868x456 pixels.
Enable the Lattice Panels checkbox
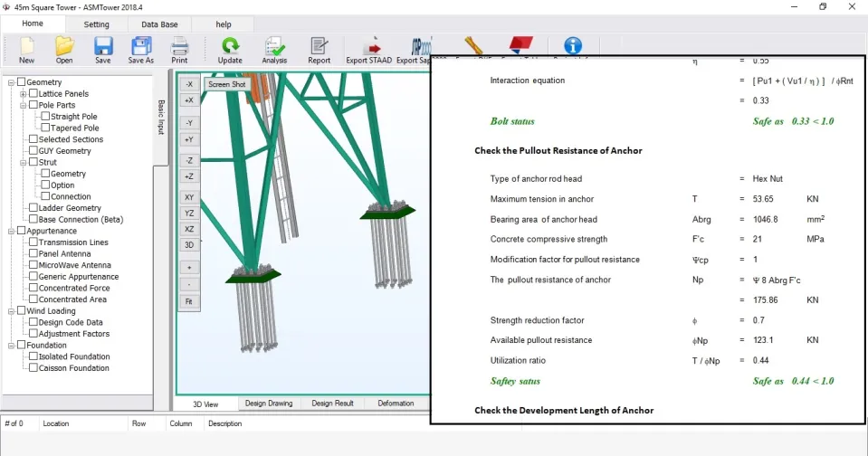click(x=33, y=93)
